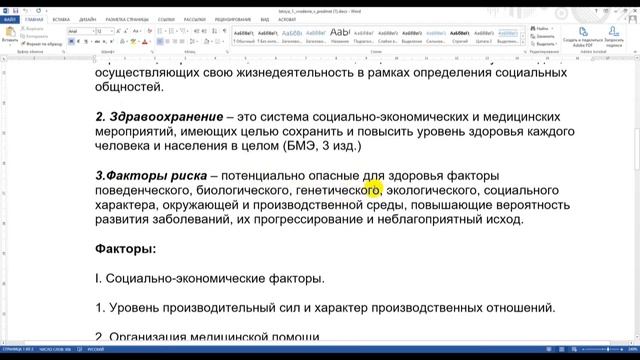Align text left
The height and width of the screenshot is (360, 640).
(160, 42)
